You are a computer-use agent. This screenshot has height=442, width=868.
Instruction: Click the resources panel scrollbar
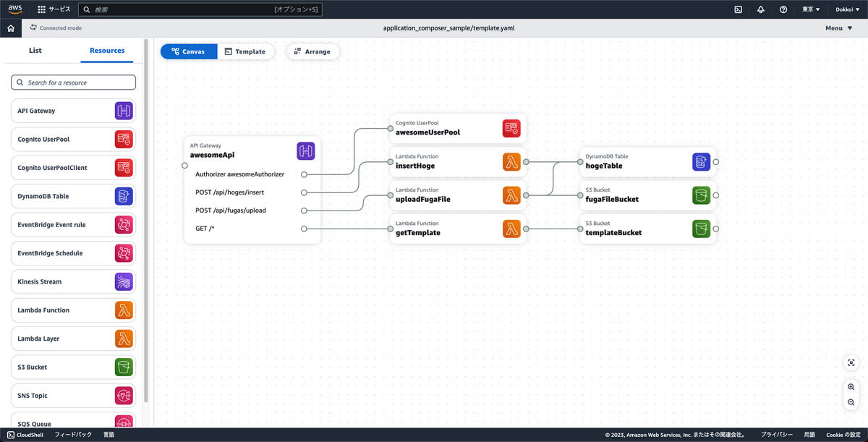(145, 221)
